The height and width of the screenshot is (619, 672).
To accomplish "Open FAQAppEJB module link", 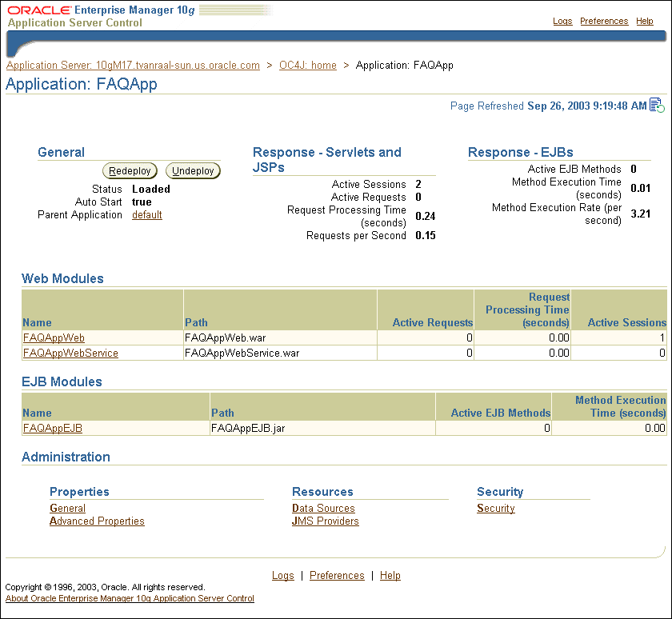I will click(x=52, y=428).
